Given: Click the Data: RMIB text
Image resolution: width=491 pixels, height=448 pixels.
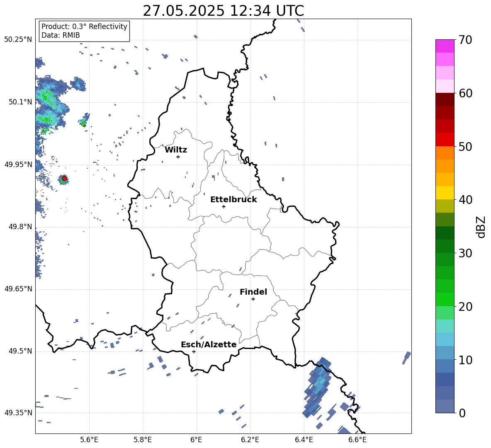Looking at the screenshot, I should 61,35.
